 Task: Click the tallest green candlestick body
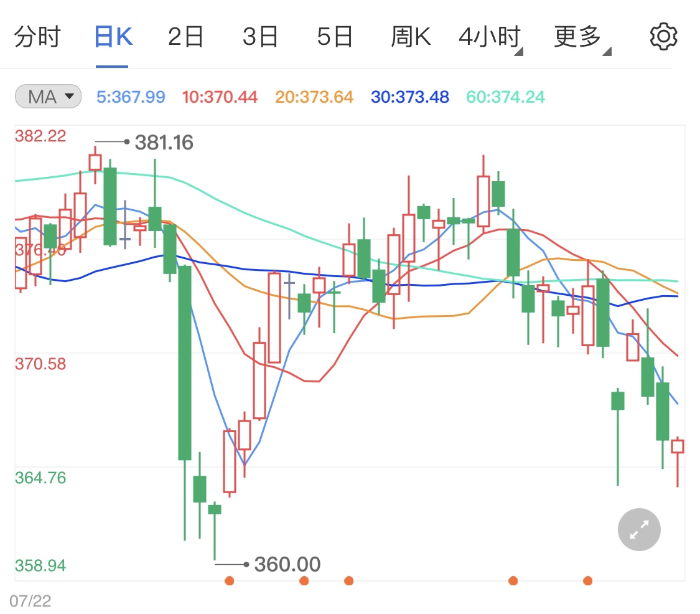pyautogui.click(x=184, y=363)
